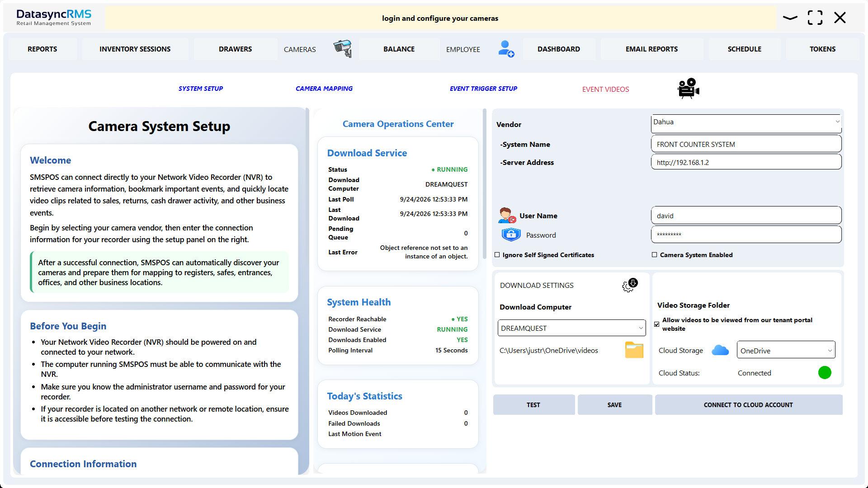Open the Cloud Storage OneDrive dropdown
868x488 pixels.
786,351
